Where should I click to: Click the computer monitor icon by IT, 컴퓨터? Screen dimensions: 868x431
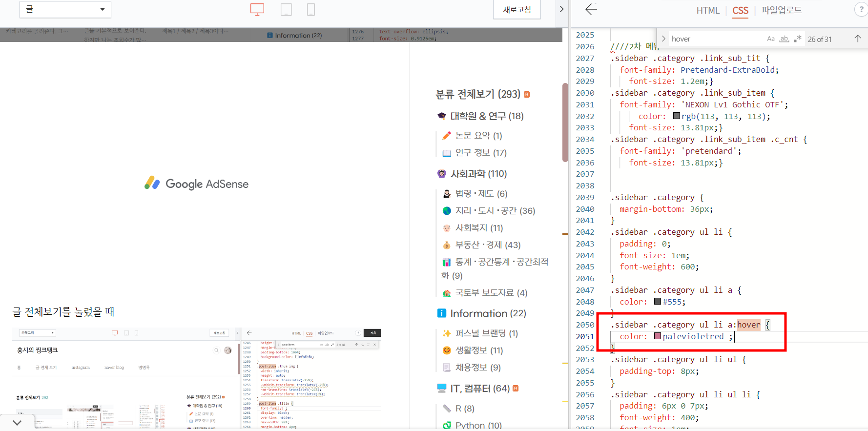[442, 389]
